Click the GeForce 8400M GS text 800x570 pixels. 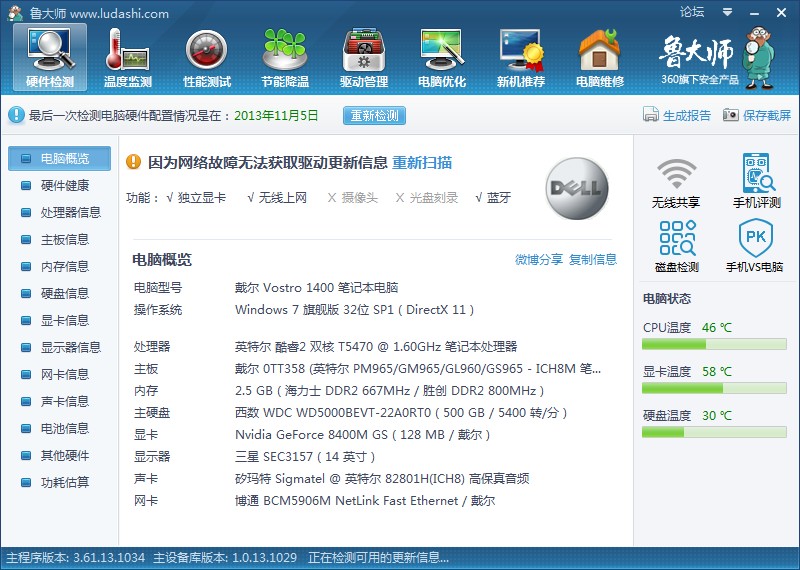[x=362, y=434]
